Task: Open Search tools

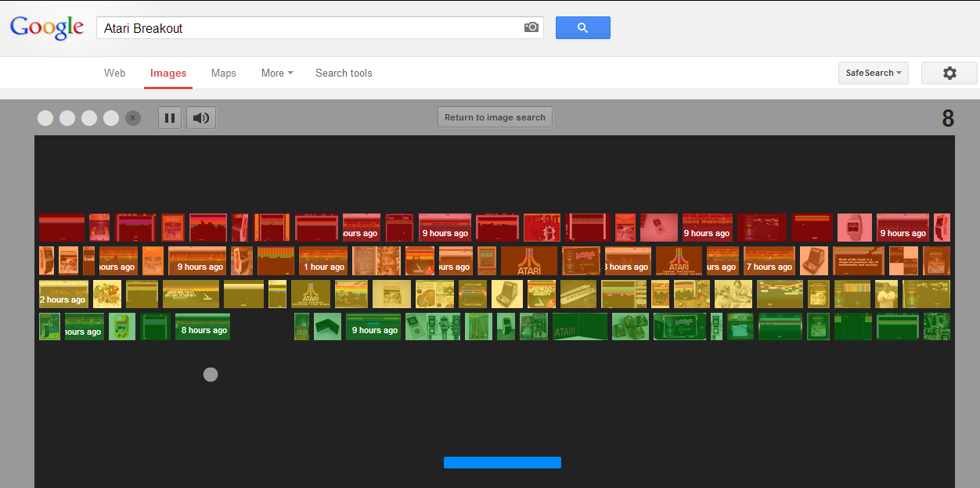Action: tap(344, 73)
